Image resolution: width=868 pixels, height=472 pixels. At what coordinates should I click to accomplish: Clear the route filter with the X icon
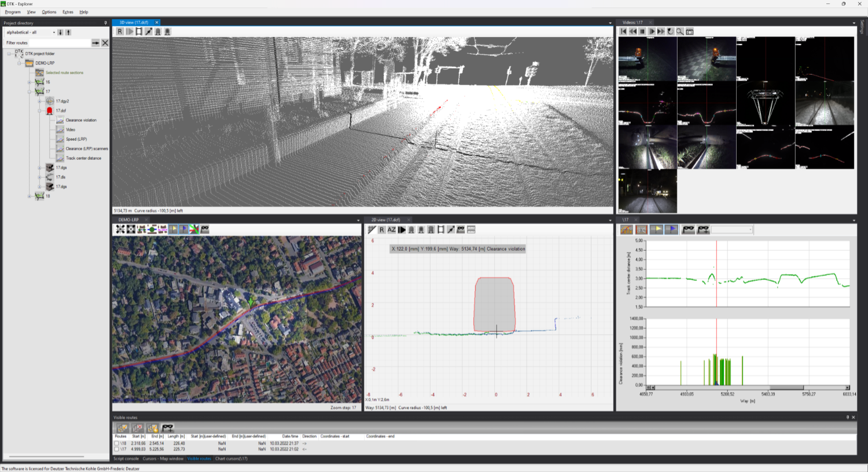tap(105, 43)
